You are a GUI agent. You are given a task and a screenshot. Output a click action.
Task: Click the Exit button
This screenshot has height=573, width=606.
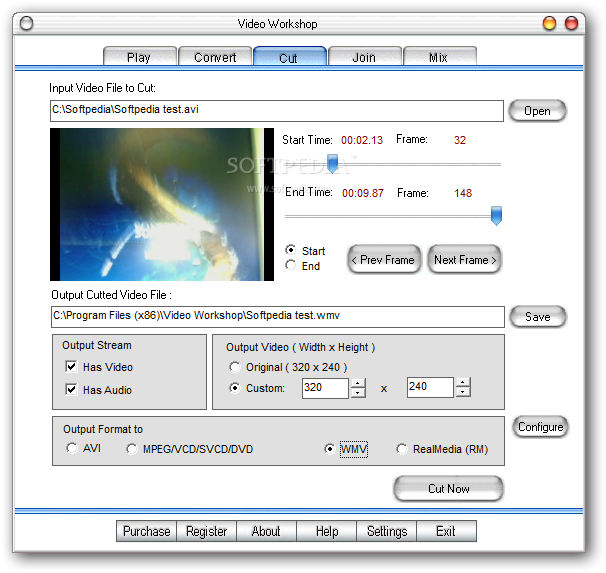point(446,531)
